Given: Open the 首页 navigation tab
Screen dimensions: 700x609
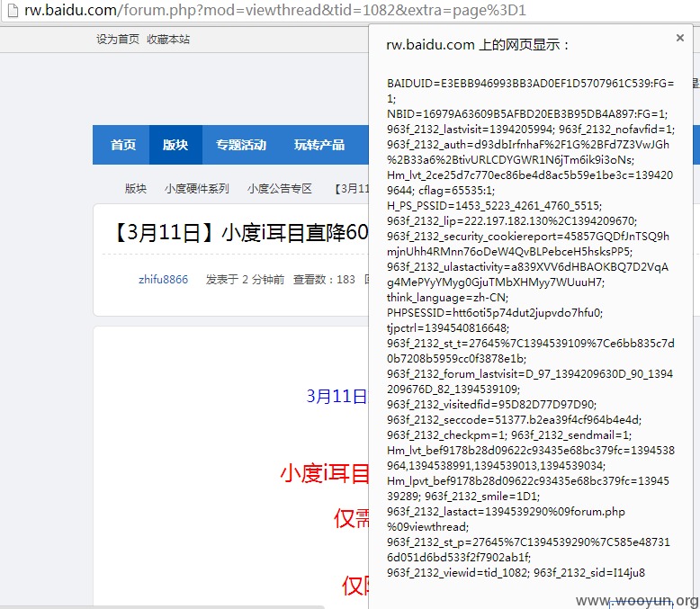Looking at the screenshot, I should (123, 145).
